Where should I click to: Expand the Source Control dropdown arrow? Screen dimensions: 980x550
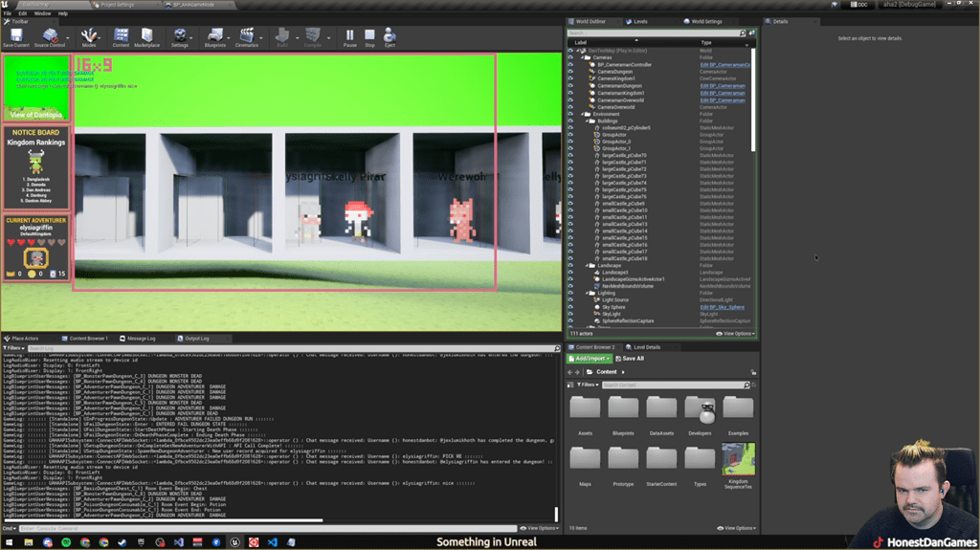coord(68,37)
